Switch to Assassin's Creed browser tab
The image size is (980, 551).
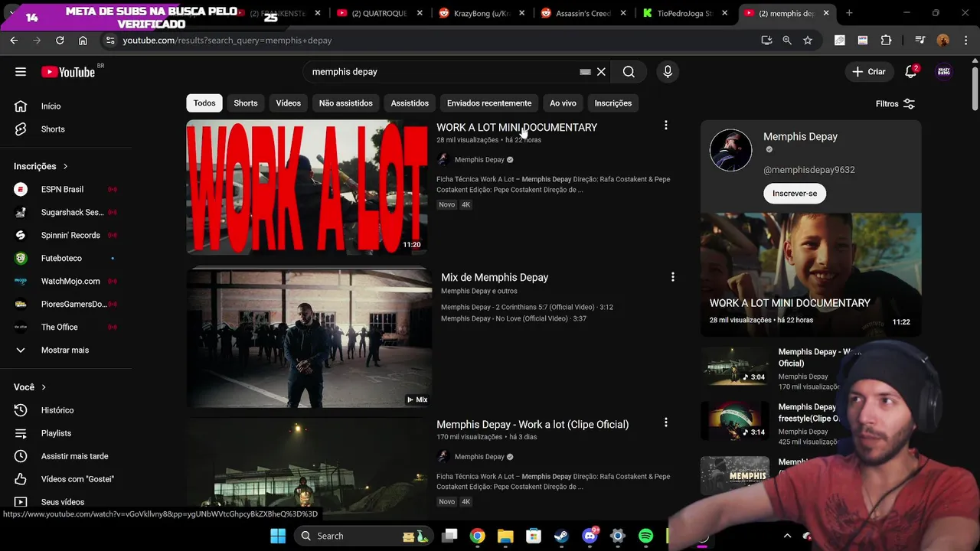point(581,13)
